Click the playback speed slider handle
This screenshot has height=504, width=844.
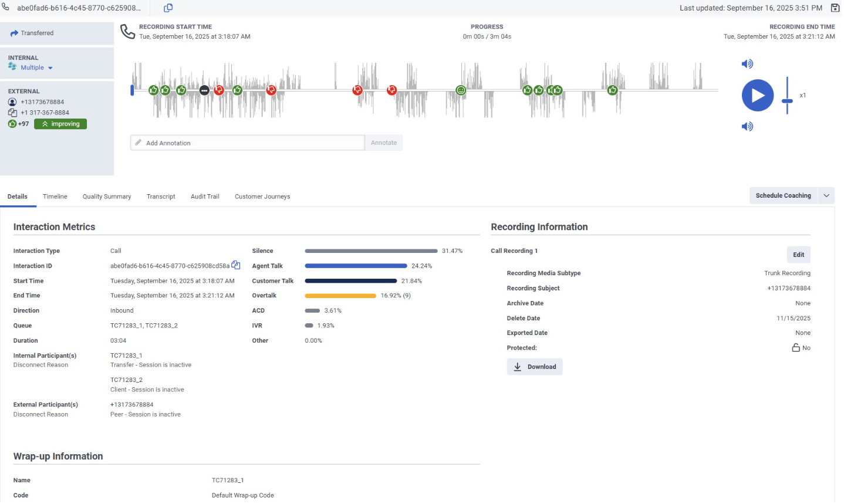(x=787, y=102)
